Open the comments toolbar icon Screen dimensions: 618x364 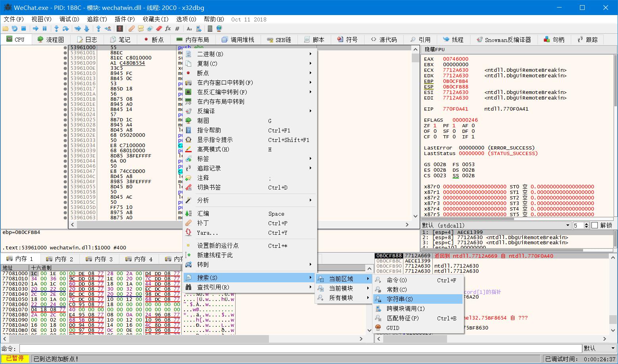[140, 29]
